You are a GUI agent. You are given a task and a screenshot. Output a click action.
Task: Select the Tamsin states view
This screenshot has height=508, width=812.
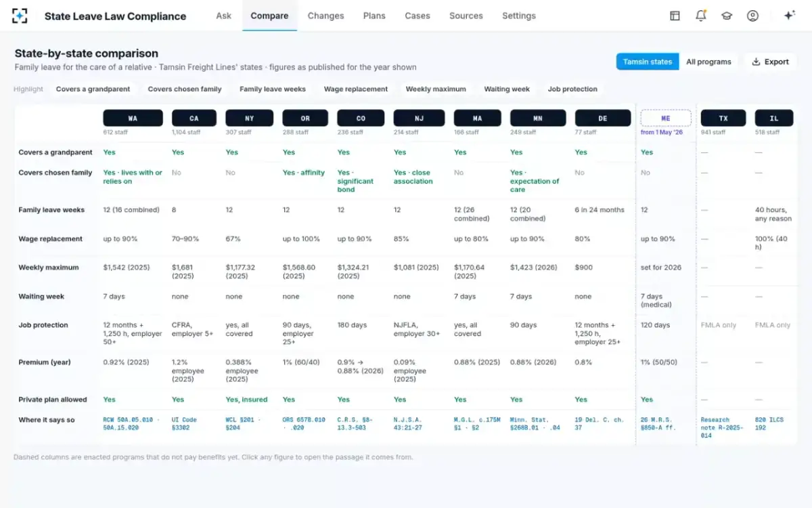(x=648, y=62)
